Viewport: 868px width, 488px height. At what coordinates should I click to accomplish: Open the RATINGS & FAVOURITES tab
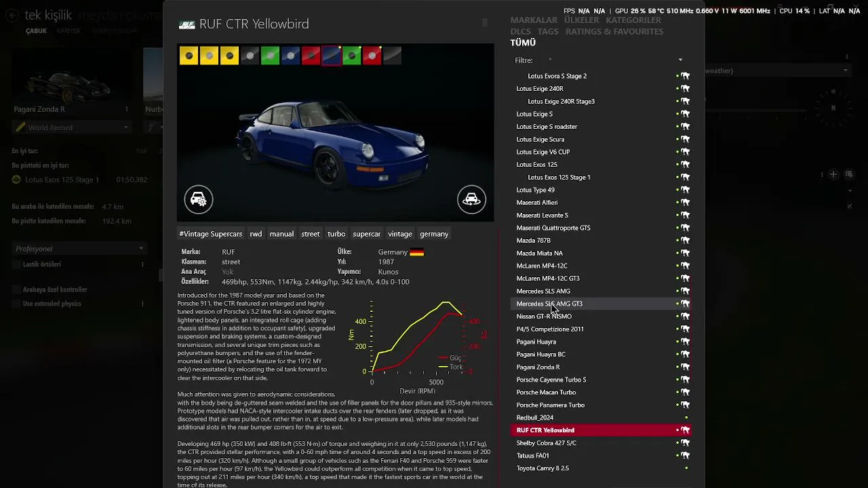point(614,32)
